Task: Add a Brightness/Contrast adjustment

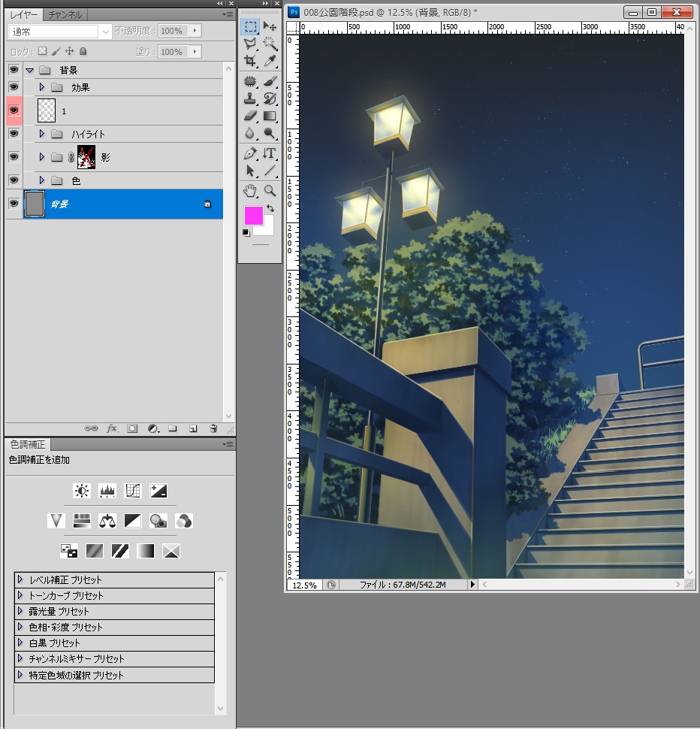Action: tap(82, 491)
